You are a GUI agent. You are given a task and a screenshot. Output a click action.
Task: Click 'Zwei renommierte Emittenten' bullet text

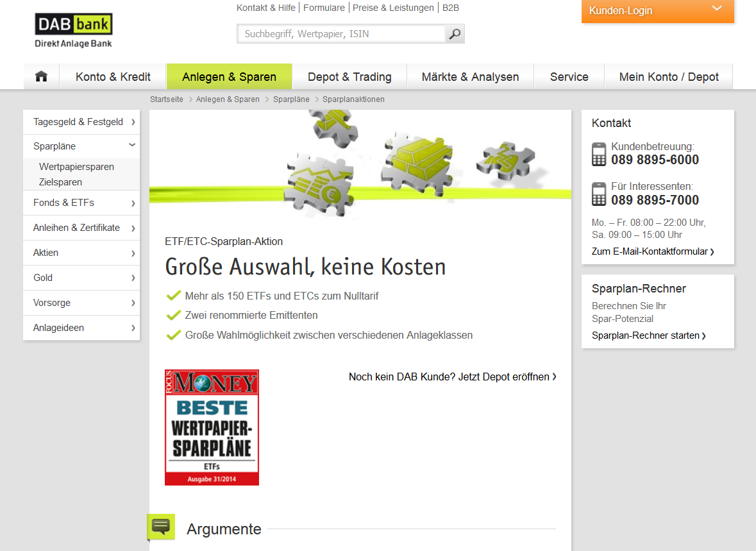(251, 315)
